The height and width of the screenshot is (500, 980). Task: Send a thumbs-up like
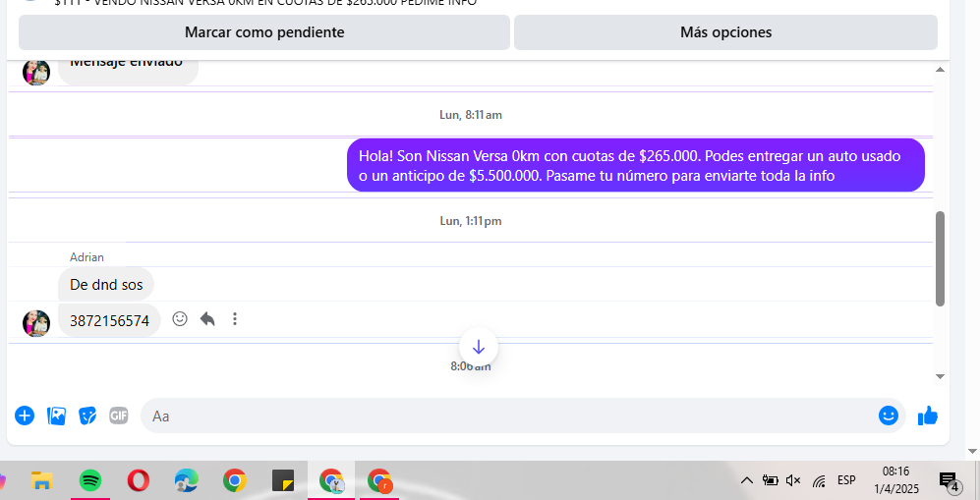pyautogui.click(x=927, y=416)
